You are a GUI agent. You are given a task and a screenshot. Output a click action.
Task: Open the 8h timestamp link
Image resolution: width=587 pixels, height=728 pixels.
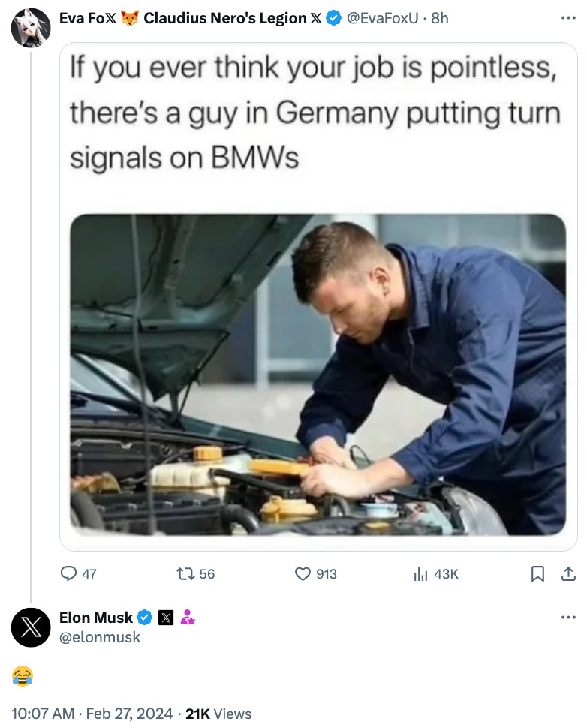coord(439,18)
